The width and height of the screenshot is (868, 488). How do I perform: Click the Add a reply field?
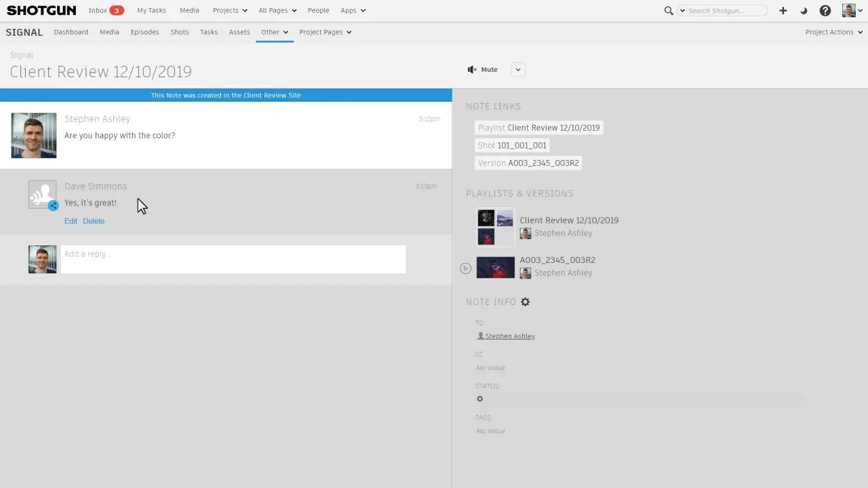(233, 260)
